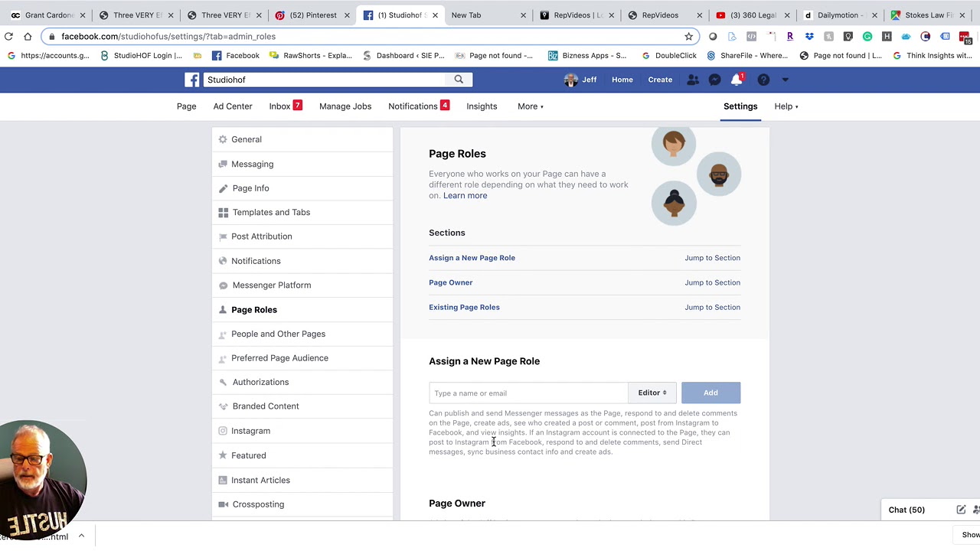Open the notifications bell icon
This screenshot has height=551, width=980.
[737, 80]
